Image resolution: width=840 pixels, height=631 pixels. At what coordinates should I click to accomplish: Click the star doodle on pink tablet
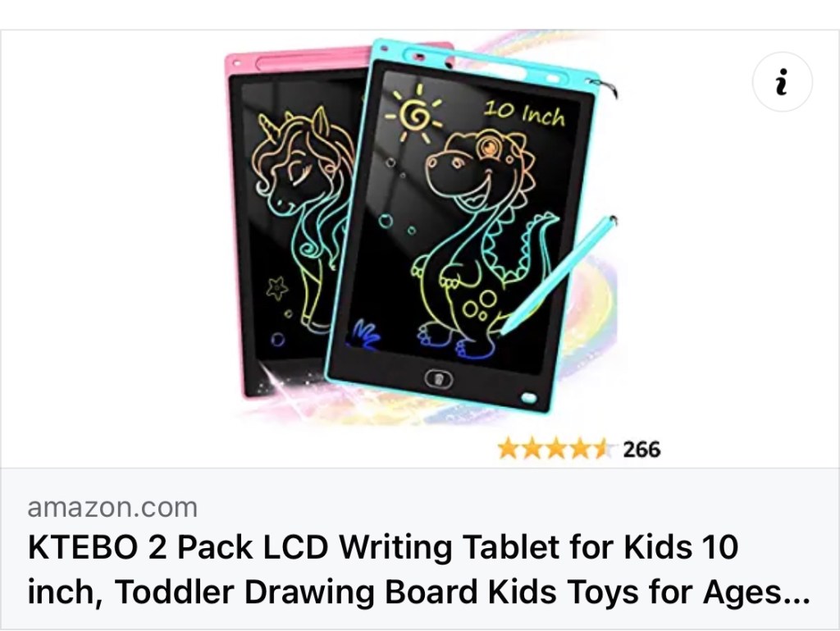tap(277, 288)
